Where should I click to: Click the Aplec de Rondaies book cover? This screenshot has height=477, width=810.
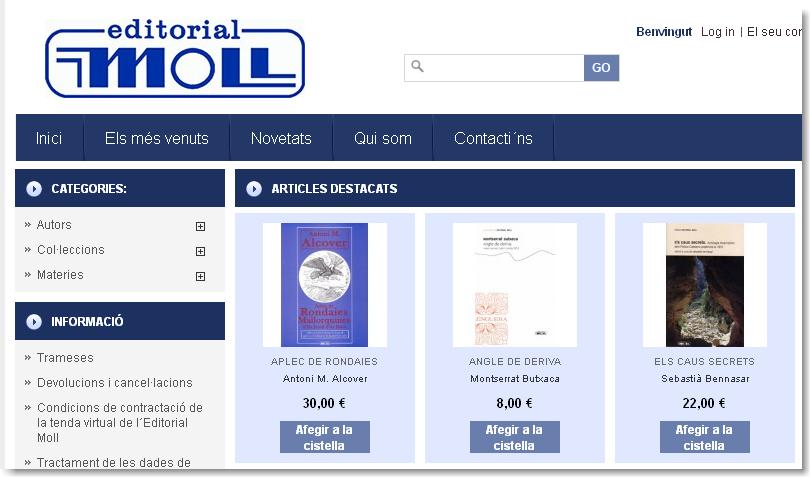pyautogui.click(x=324, y=285)
